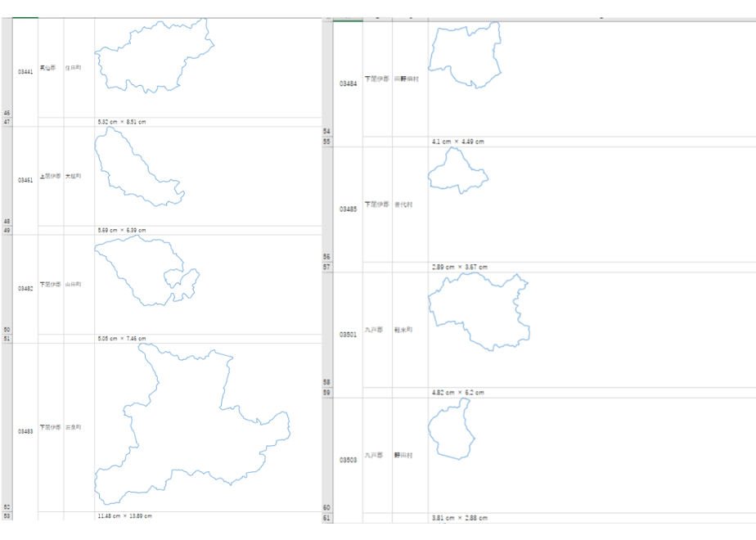Click the 大槌町 town name cell

tap(79, 177)
